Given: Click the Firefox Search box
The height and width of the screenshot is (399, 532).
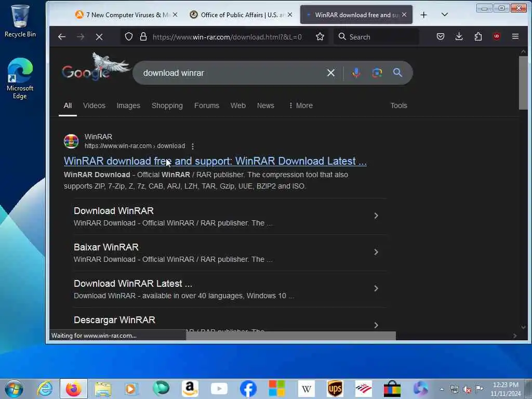Looking at the screenshot, I should click(x=376, y=37).
